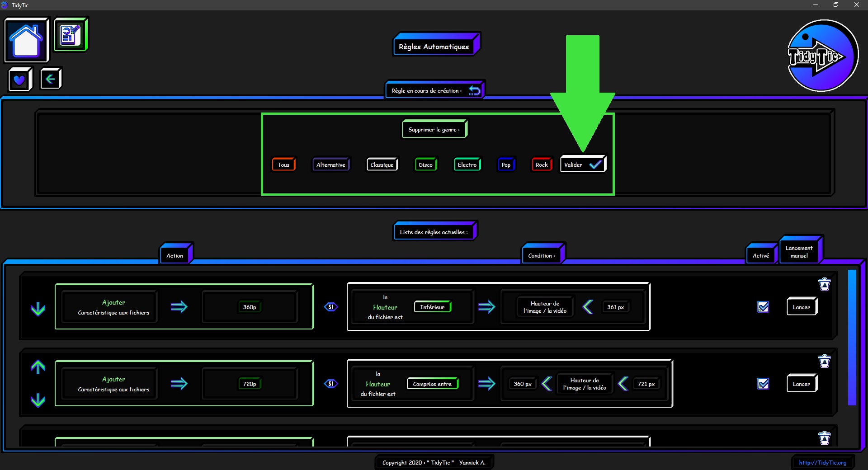
Task: Click the condition arrow in 360p rule
Action: [487, 307]
